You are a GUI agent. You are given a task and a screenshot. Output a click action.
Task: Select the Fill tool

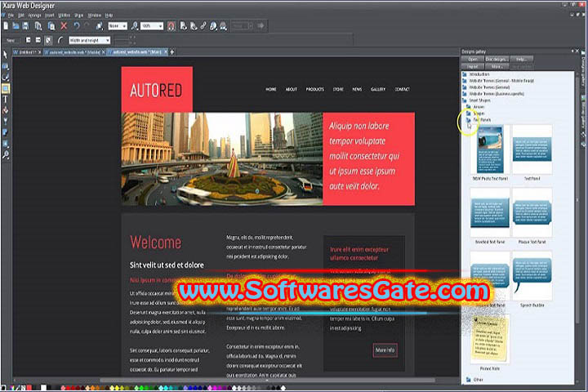pos(5,110)
